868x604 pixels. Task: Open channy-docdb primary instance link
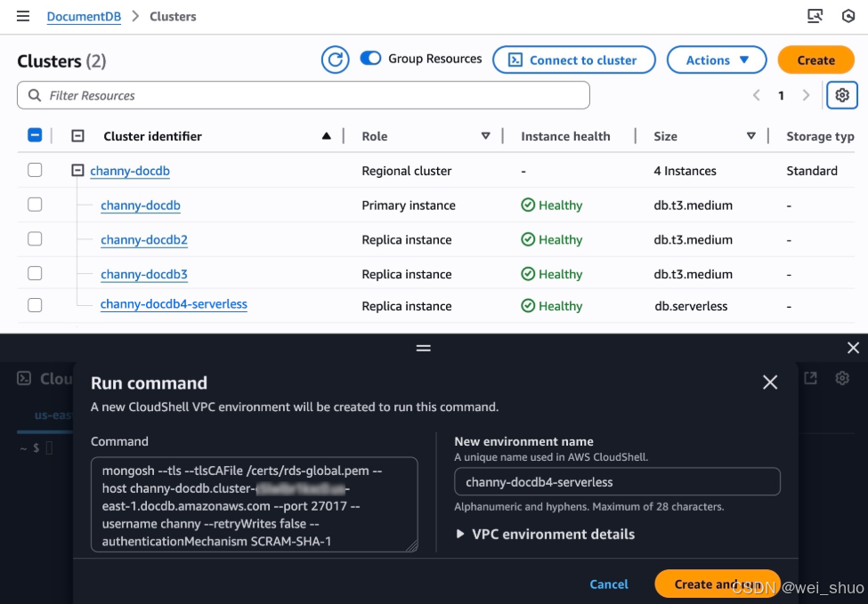pos(140,205)
